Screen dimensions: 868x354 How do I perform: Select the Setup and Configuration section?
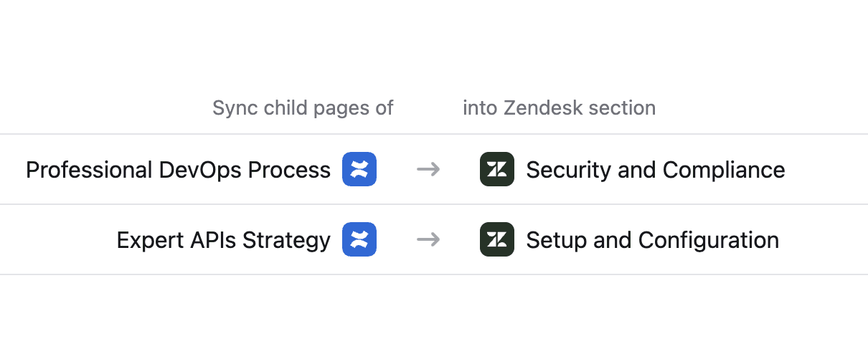[x=652, y=240]
